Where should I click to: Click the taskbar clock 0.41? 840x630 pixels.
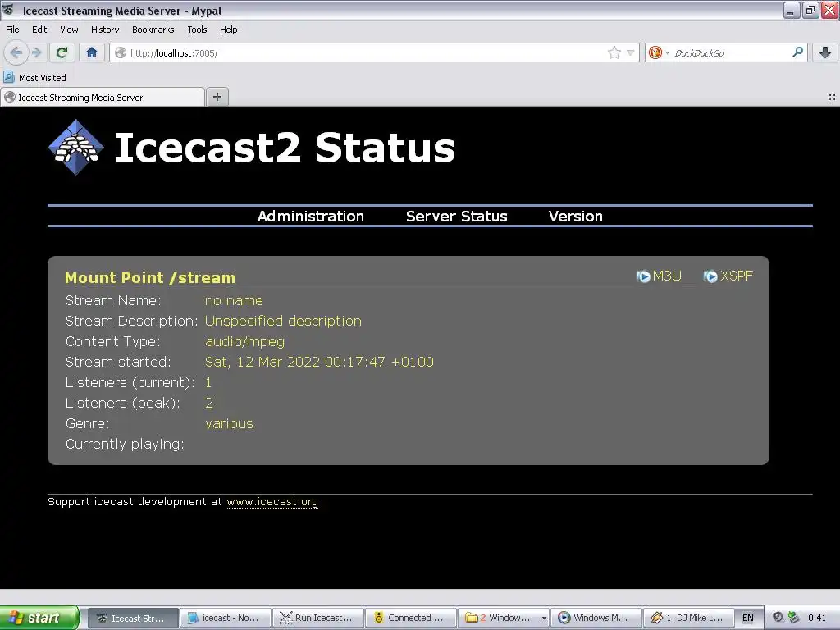pos(817,619)
